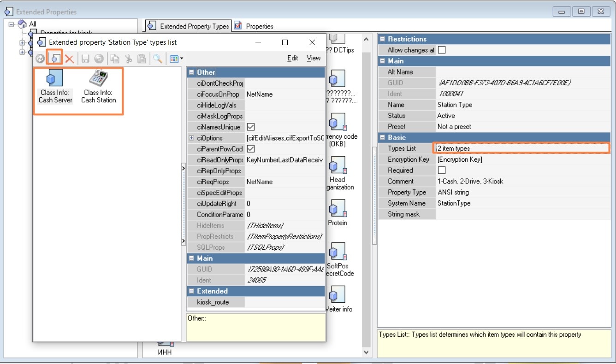Click the red X delete icon
Viewport: 616px width, 364px height.
pyautogui.click(x=70, y=59)
